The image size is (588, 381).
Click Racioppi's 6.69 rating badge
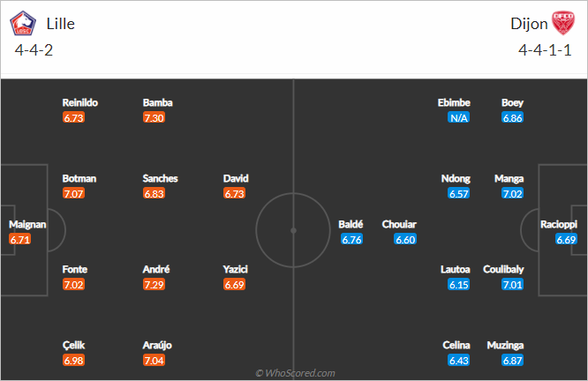click(x=566, y=239)
